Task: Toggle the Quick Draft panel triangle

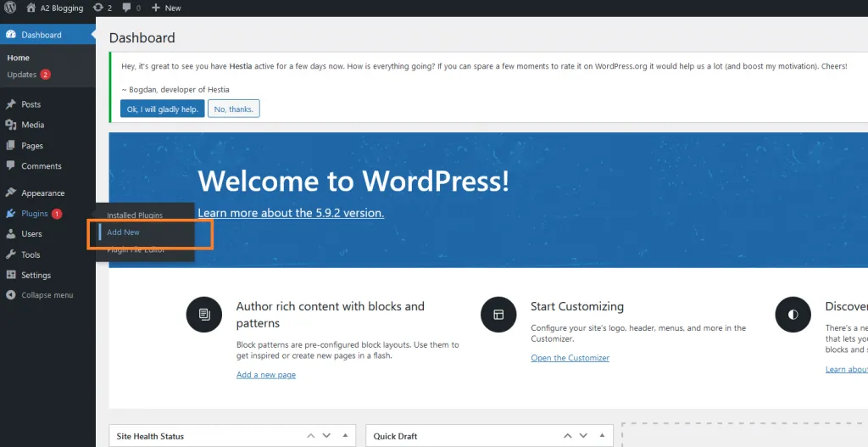Action: click(x=602, y=435)
